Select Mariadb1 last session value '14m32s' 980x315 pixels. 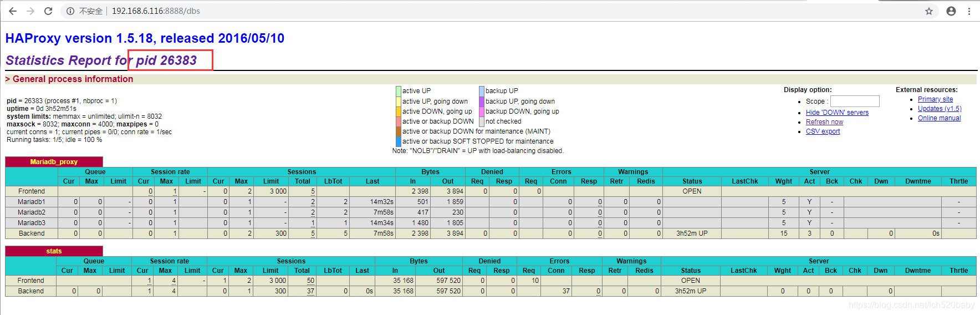pos(382,202)
